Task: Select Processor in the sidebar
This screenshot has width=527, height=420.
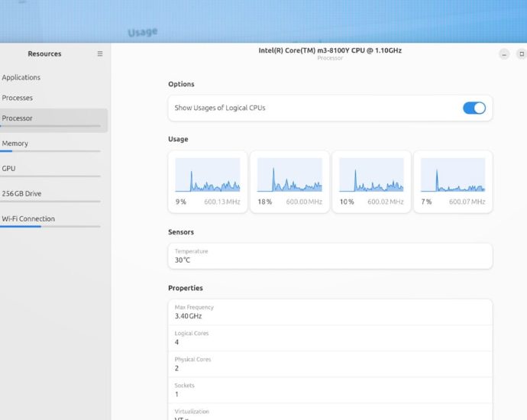Action: (x=18, y=118)
